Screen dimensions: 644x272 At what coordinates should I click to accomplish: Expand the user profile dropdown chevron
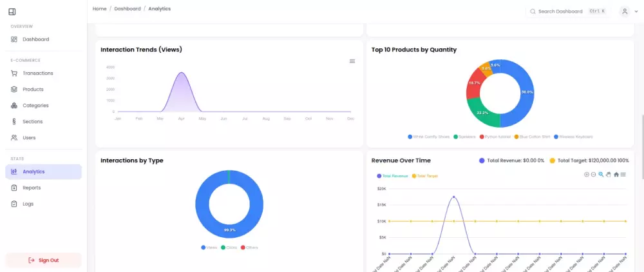tap(636, 12)
